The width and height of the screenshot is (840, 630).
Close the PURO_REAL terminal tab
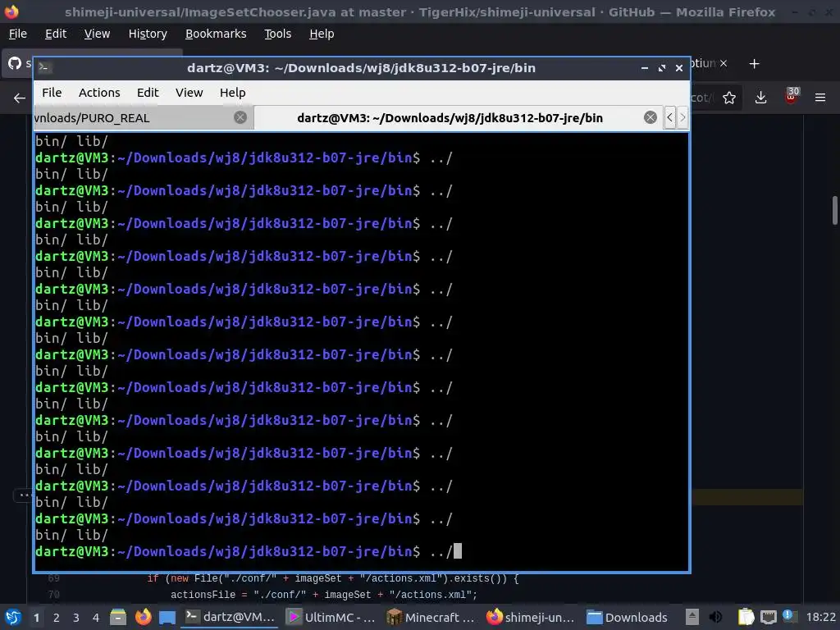point(240,117)
